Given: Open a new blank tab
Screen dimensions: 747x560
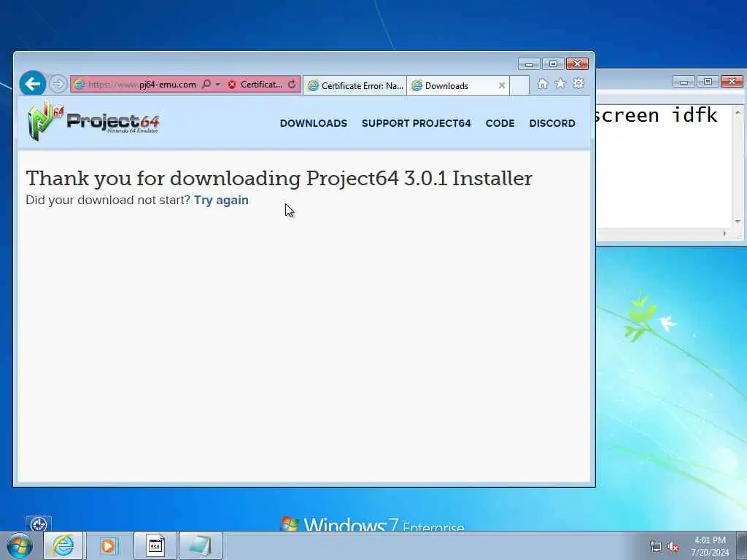Looking at the screenshot, I should click(x=519, y=86).
